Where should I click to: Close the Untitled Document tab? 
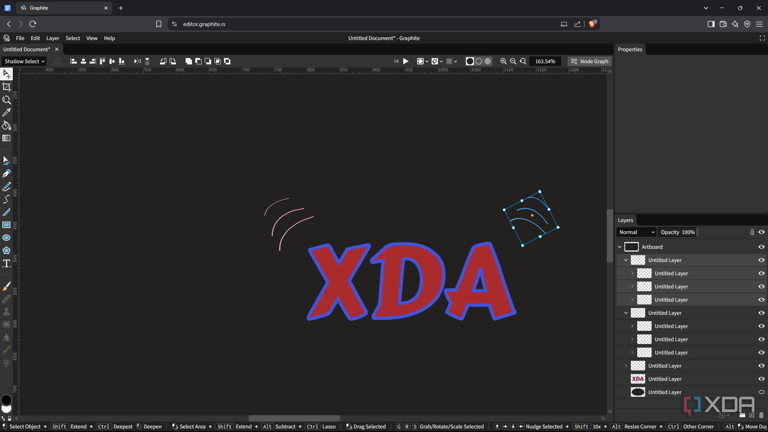[57, 49]
